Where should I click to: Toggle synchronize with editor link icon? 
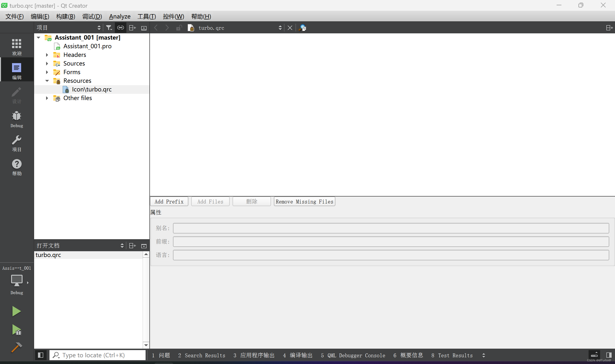(x=121, y=27)
